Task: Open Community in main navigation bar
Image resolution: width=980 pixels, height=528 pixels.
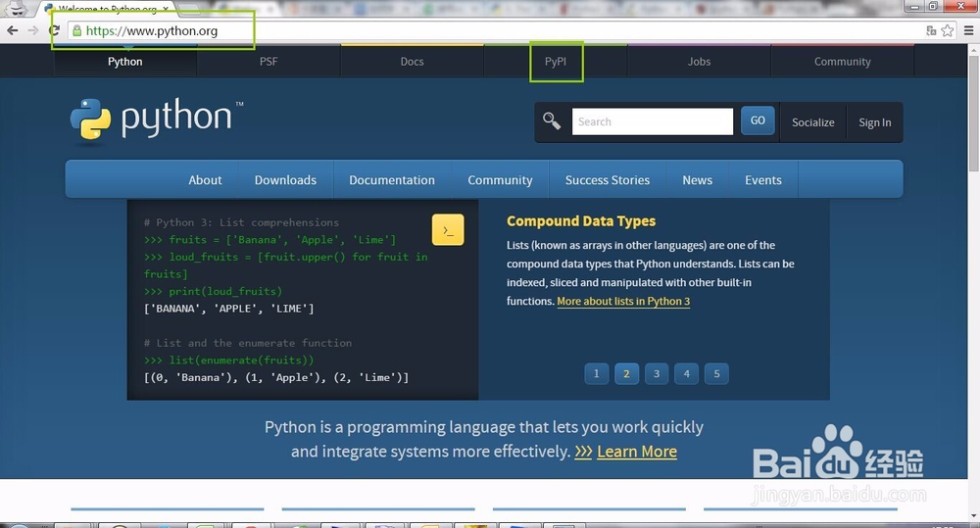Action: point(500,180)
